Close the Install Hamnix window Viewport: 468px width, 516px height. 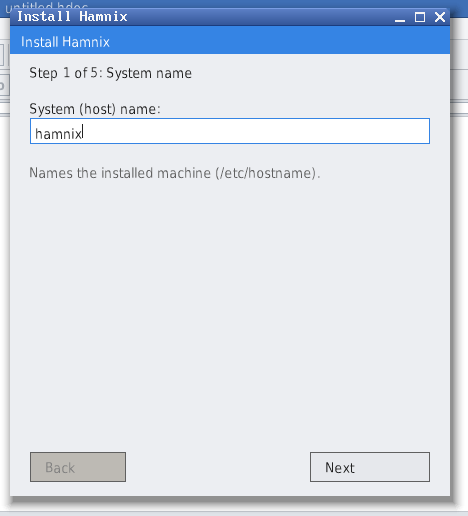(x=440, y=17)
